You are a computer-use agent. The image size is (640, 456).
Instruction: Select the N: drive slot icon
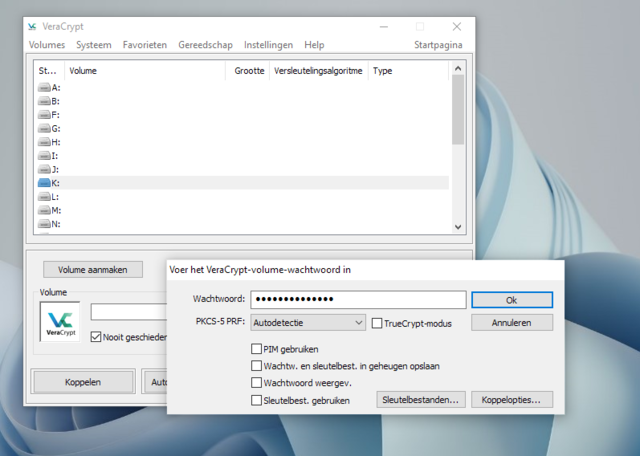[44, 224]
